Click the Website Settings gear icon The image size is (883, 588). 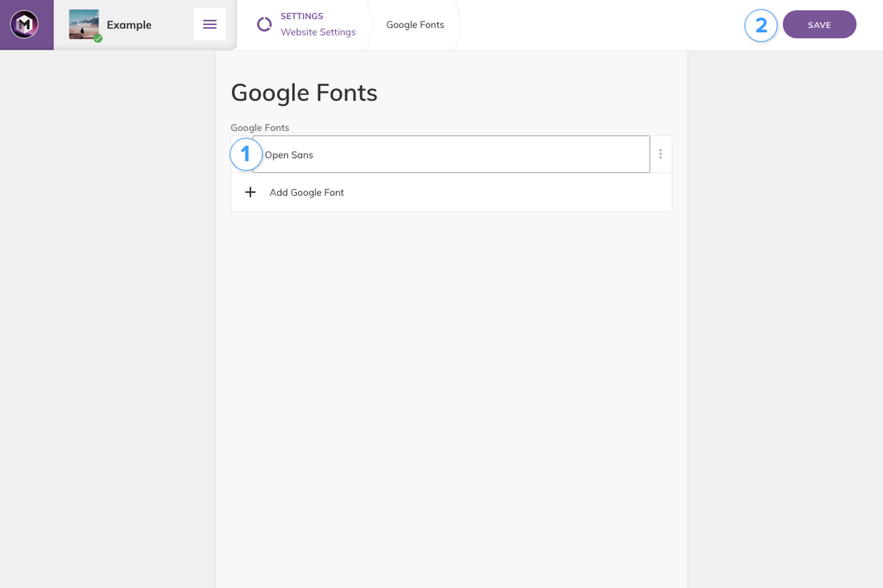264,24
